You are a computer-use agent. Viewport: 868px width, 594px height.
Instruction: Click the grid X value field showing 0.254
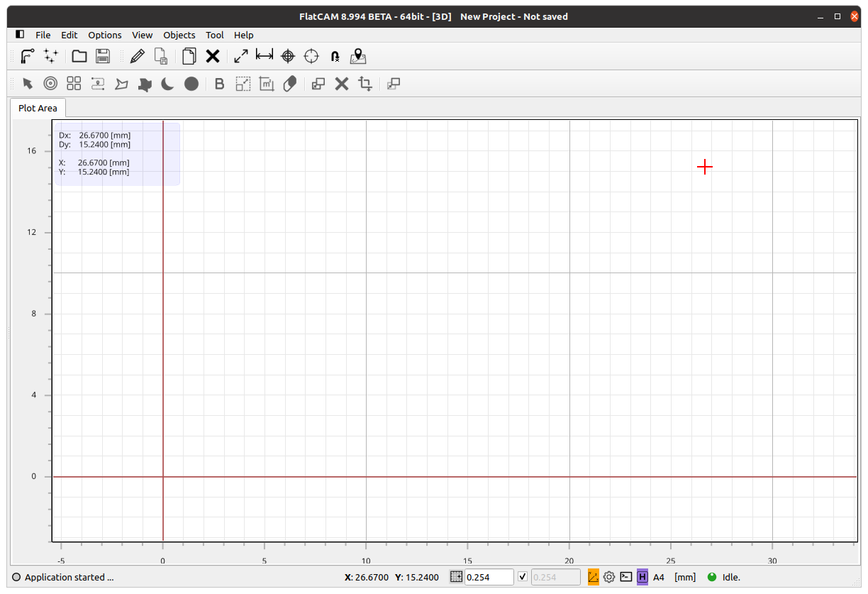pos(489,577)
